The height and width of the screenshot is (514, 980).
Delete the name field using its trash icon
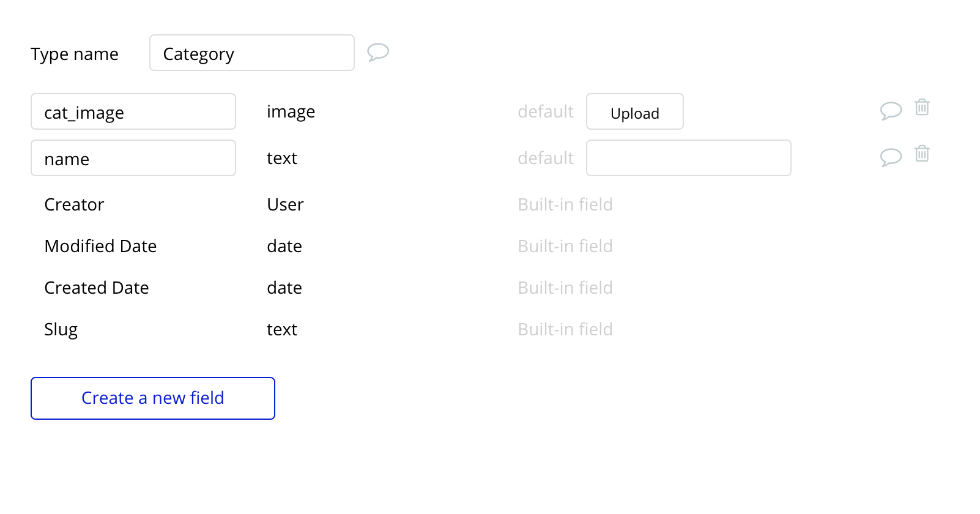[x=922, y=154]
